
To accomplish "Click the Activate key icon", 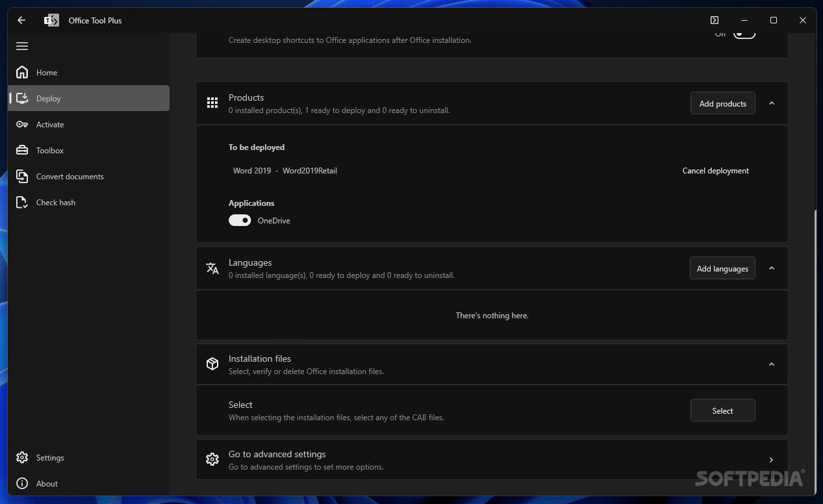I will [22, 124].
